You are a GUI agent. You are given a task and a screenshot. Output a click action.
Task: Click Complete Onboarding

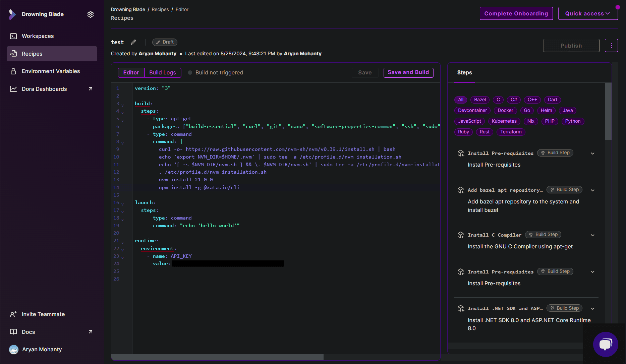tap(516, 13)
